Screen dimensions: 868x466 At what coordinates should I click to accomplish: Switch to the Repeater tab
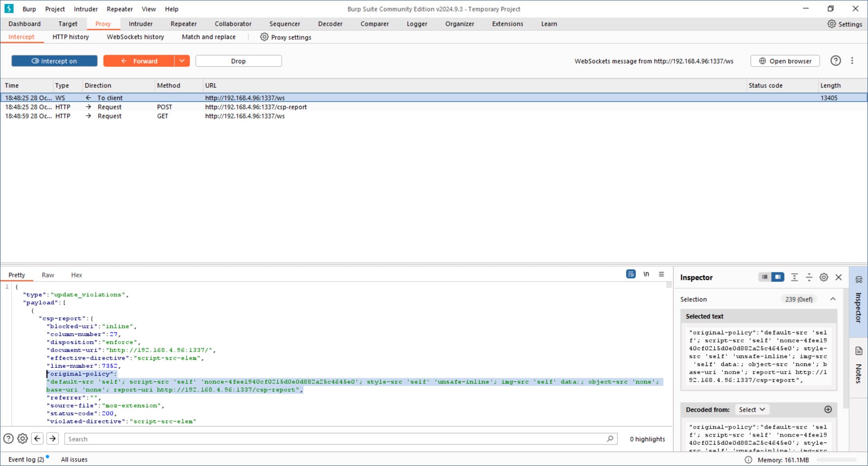click(184, 24)
